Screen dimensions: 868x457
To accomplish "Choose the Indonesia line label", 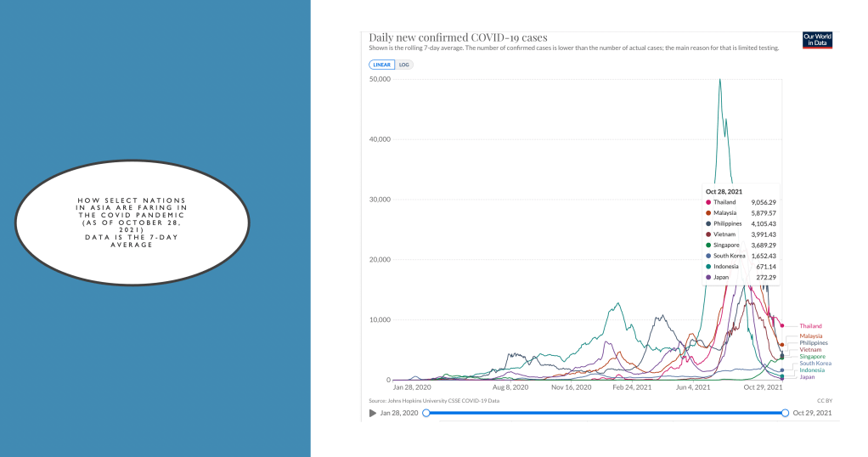I will pyautogui.click(x=812, y=370).
